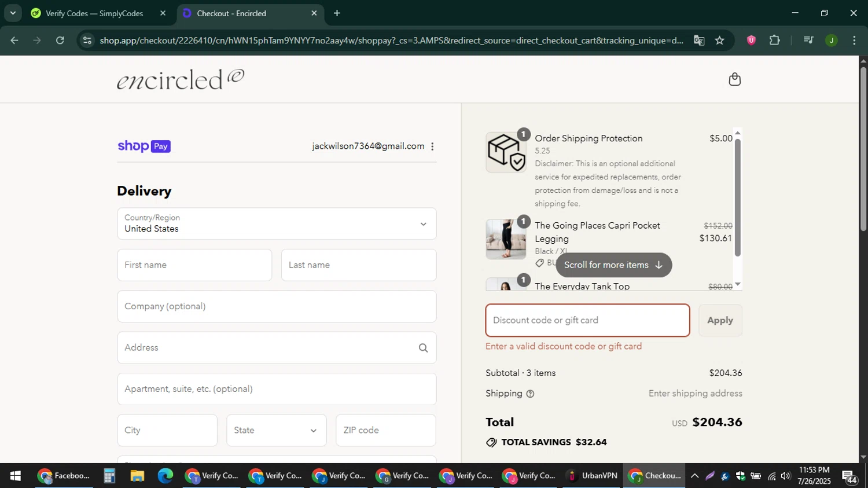This screenshot has height=488, width=868.
Task: Open the media control icon in toolbar
Action: 808,41
